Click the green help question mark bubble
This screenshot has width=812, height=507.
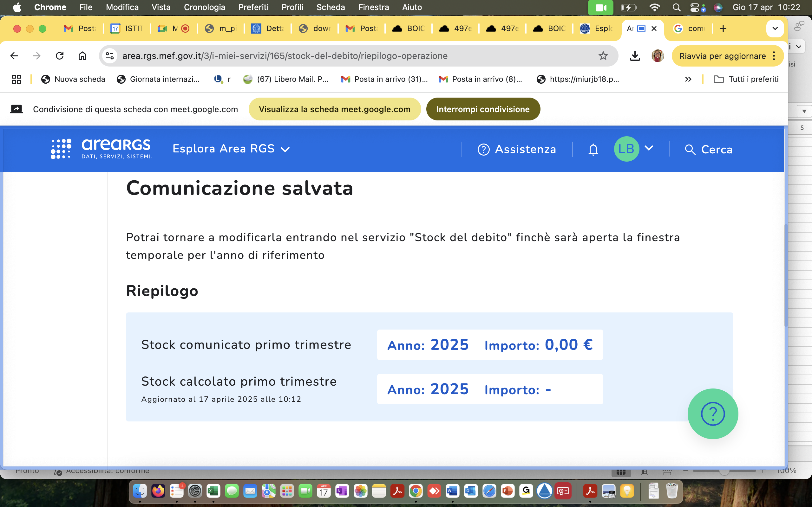coord(712,414)
